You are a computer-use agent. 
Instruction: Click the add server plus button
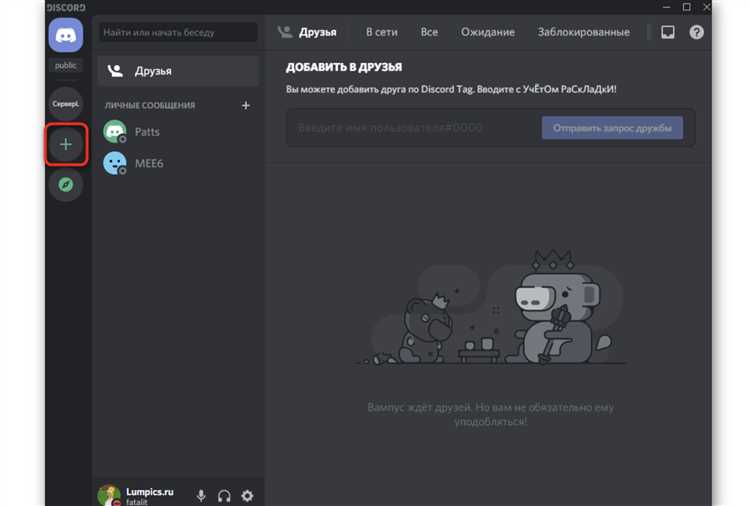(x=66, y=144)
